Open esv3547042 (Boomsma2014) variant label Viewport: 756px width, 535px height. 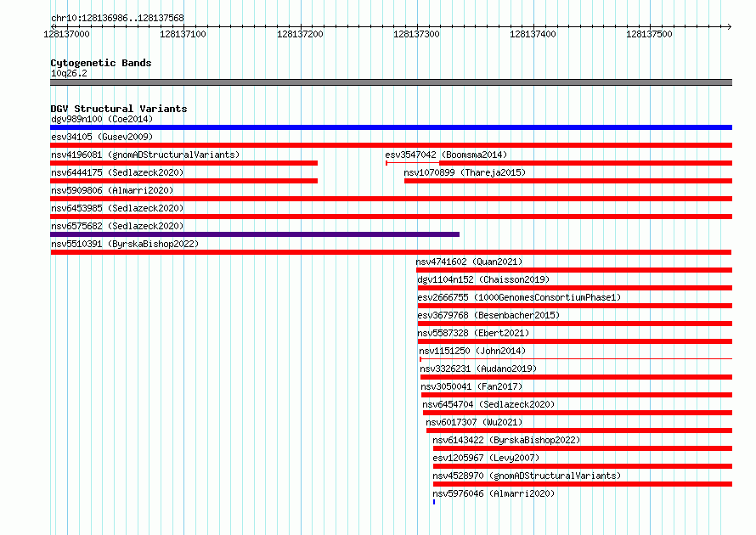point(446,155)
